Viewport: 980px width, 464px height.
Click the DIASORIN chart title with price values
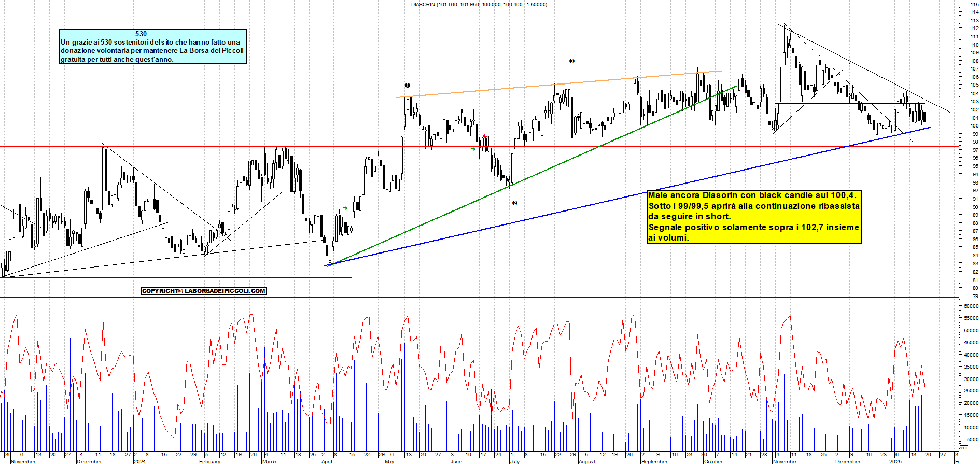click(x=479, y=4)
